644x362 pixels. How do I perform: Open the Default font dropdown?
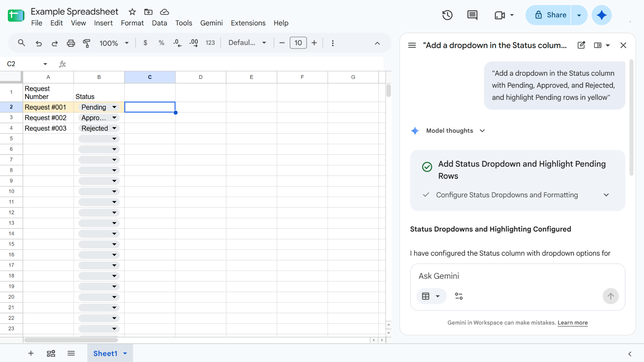click(x=247, y=43)
